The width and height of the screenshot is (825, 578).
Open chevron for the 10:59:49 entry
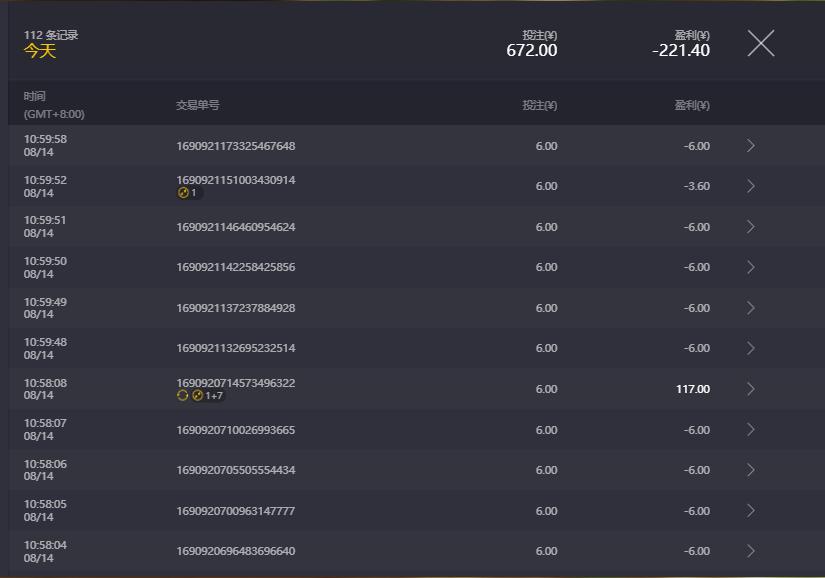tap(751, 308)
